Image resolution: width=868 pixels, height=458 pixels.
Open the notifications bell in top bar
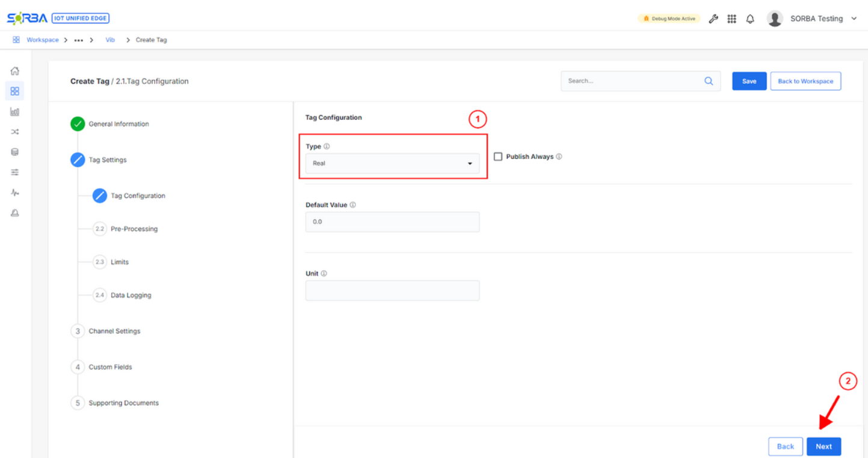click(x=749, y=18)
